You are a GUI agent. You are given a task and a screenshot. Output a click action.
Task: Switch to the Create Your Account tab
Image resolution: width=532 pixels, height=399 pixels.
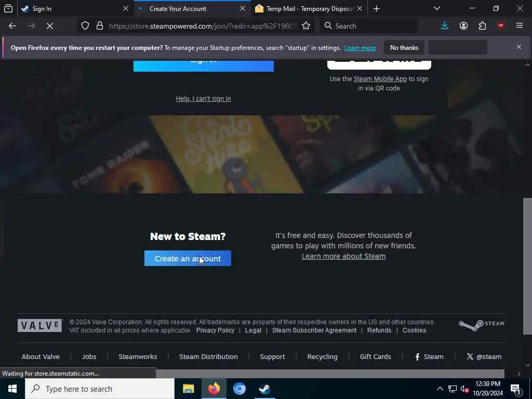[192, 9]
